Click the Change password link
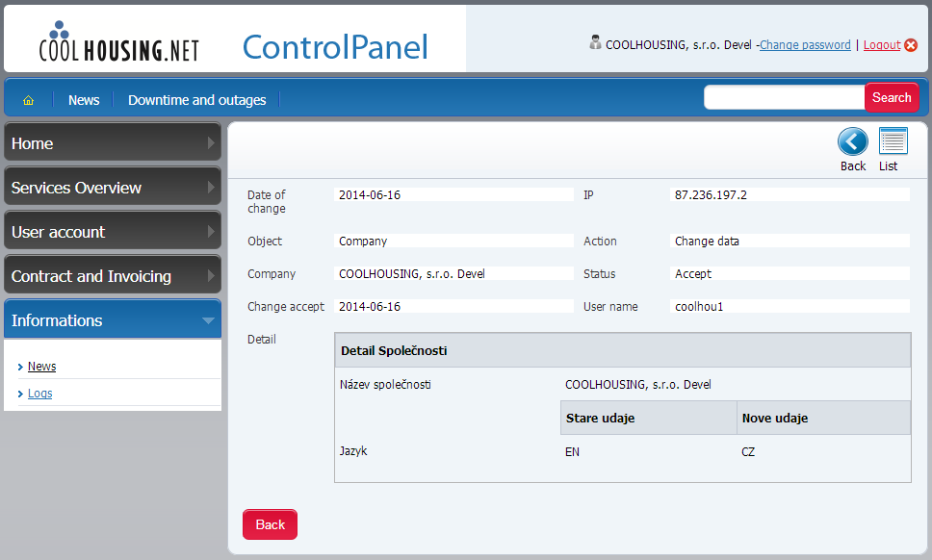 tap(805, 45)
